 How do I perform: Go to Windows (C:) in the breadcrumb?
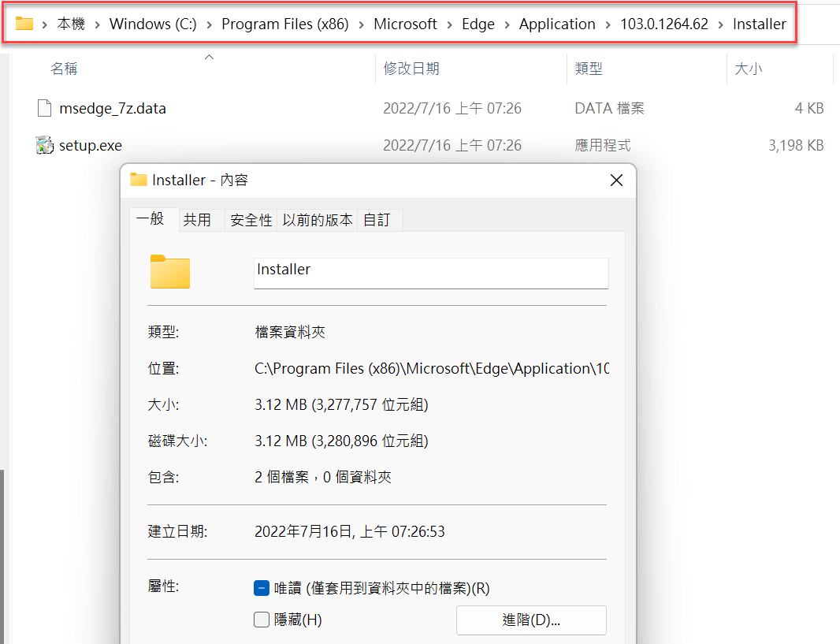coord(153,24)
